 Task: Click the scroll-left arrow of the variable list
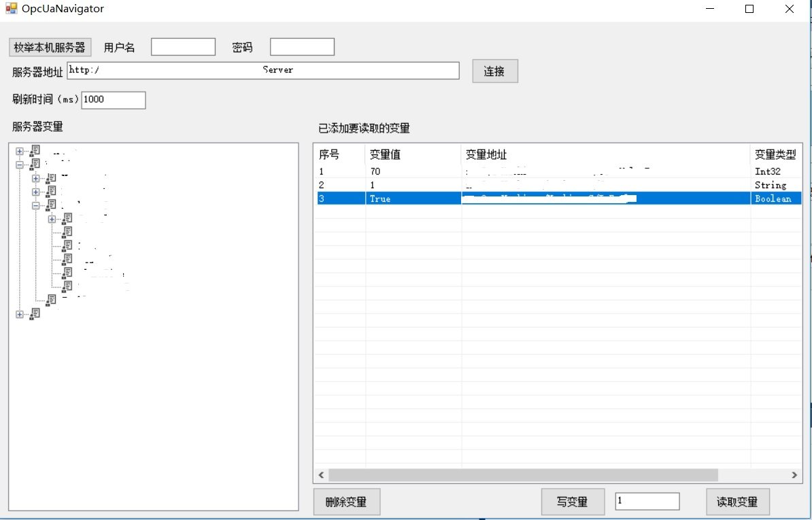[322, 475]
